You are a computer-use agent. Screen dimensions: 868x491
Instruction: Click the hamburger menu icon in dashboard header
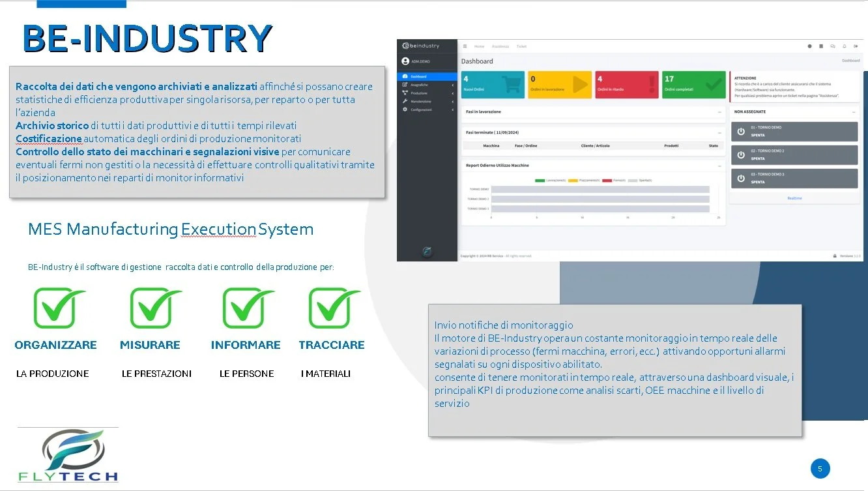tap(465, 46)
